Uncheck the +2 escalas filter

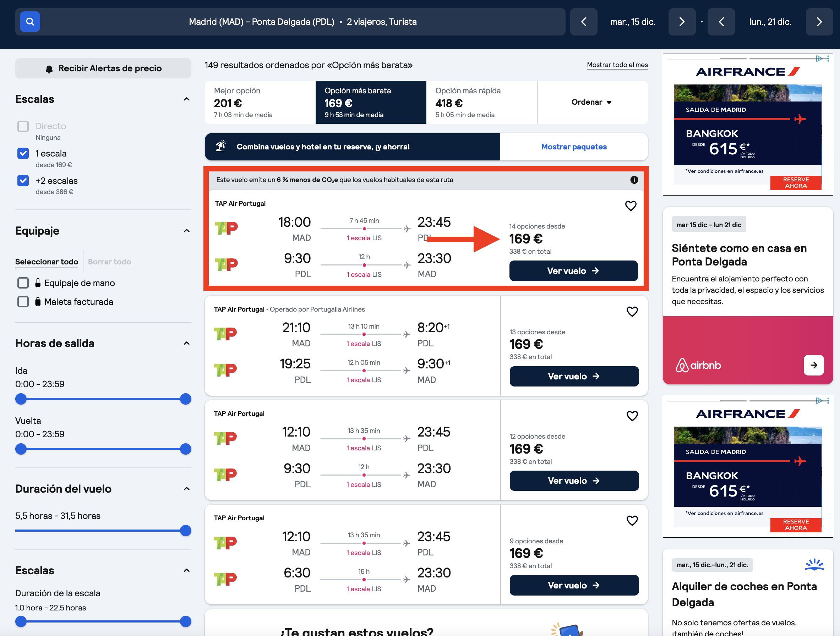click(23, 181)
